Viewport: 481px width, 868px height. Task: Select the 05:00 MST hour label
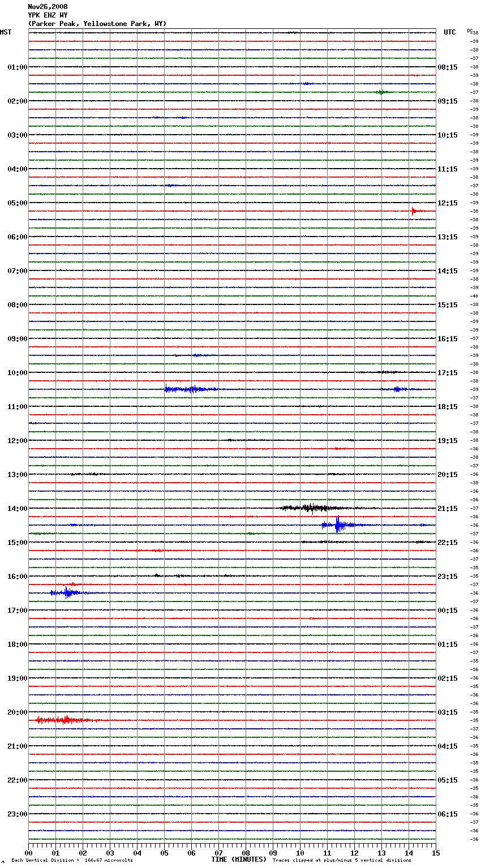17,203
